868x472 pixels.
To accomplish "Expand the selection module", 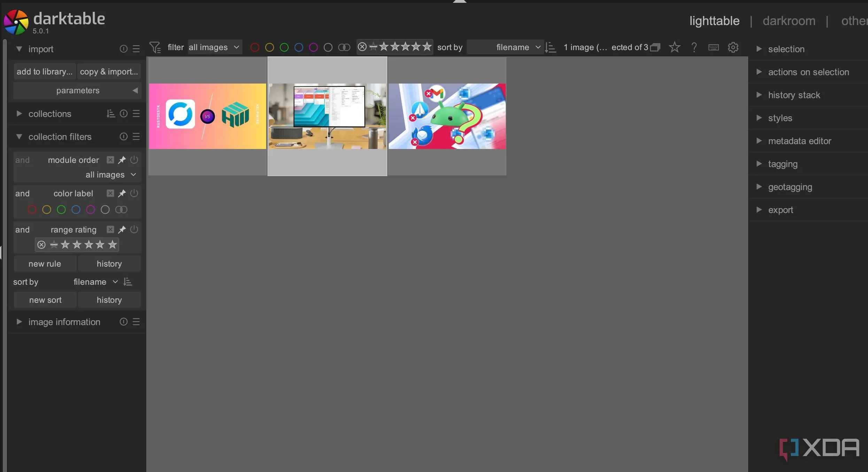I will pyautogui.click(x=759, y=49).
